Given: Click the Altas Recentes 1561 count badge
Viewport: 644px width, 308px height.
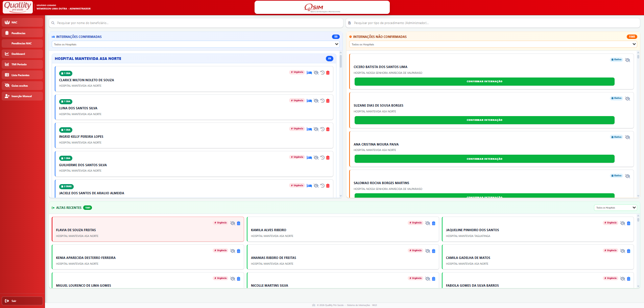Looking at the screenshot, I should pyautogui.click(x=88, y=208).
